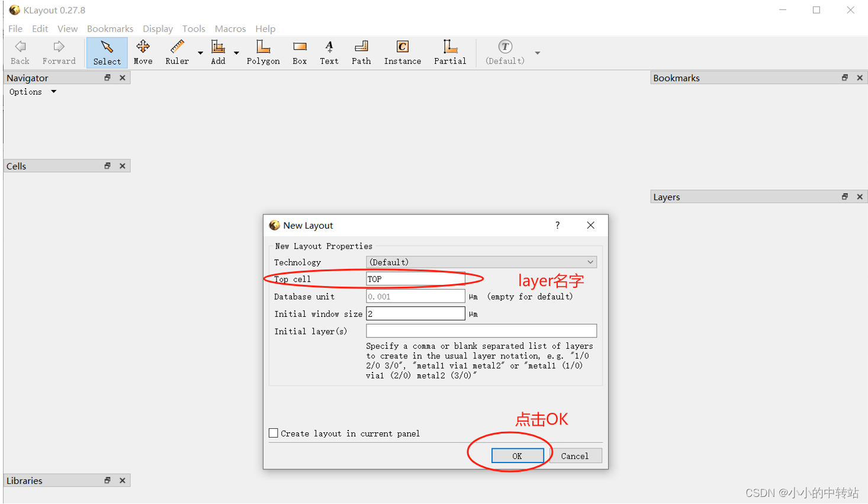Select the Partial edit tool

[450, 53]
